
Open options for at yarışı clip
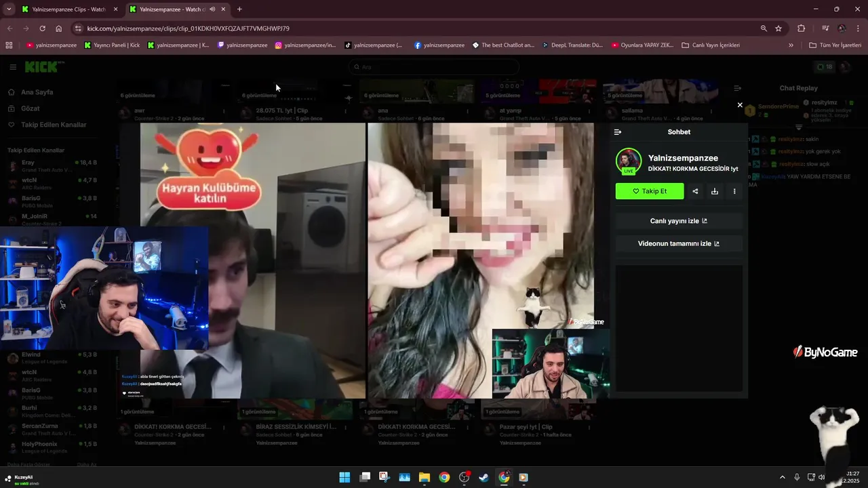(590, 110)
